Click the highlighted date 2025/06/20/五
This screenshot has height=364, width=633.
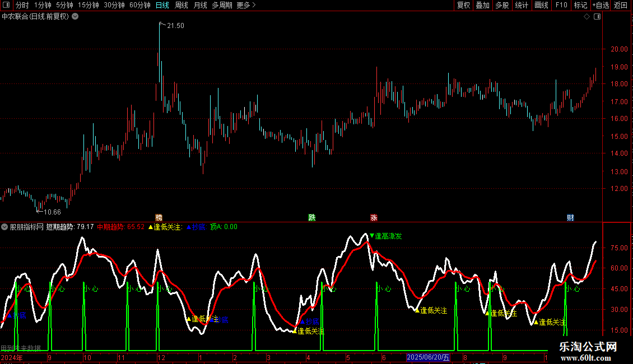[x=429, y=357]
